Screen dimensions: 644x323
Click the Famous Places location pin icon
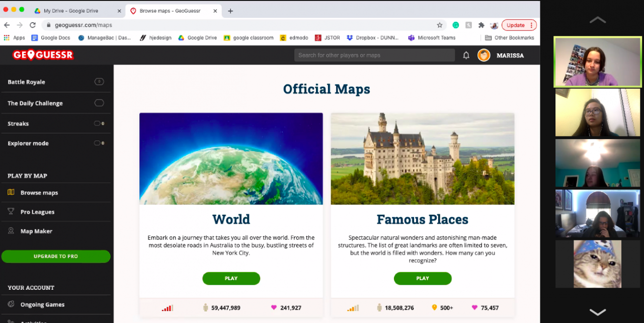pyautogui.click(x=434, y=307)
